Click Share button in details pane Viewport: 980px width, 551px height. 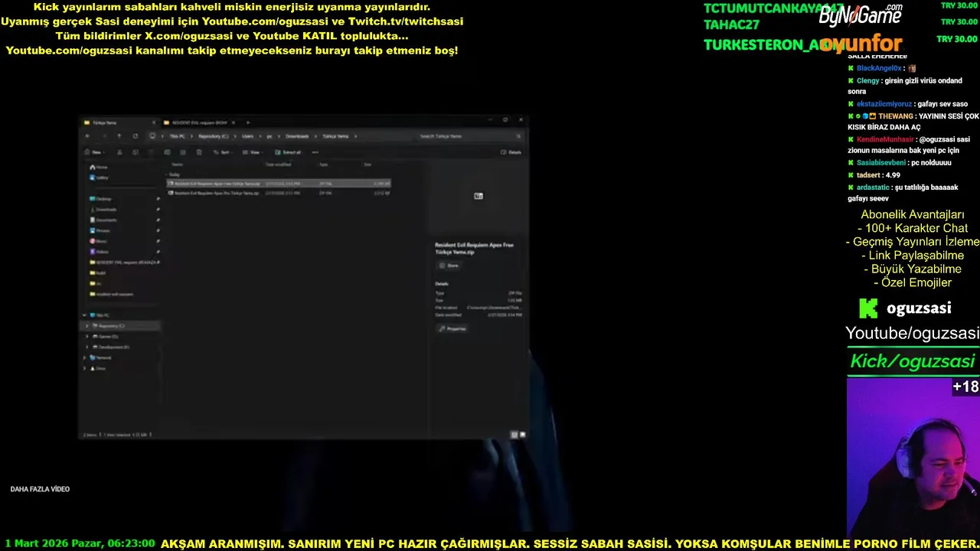pyautogui.click(x=449, y=266)
